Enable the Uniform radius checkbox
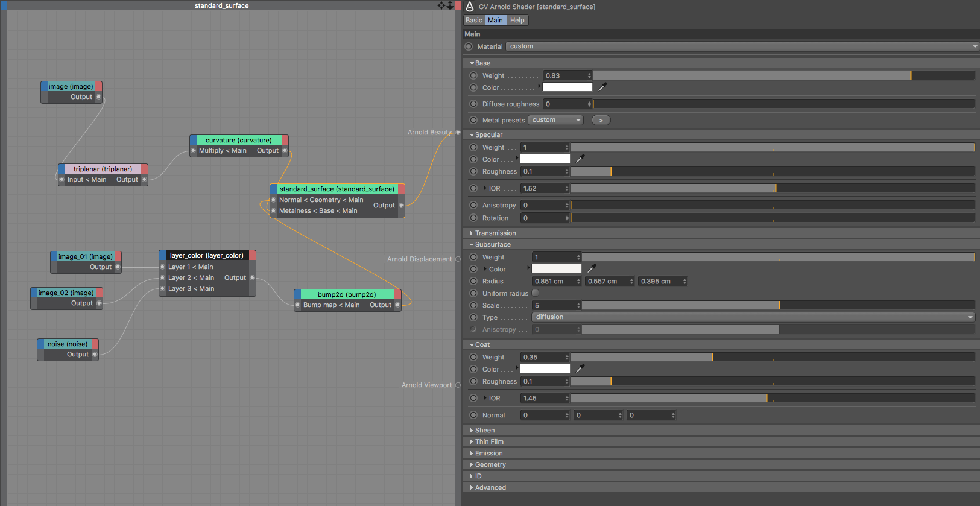The width and height of the screenshot is (980, 506). (535, 293)
